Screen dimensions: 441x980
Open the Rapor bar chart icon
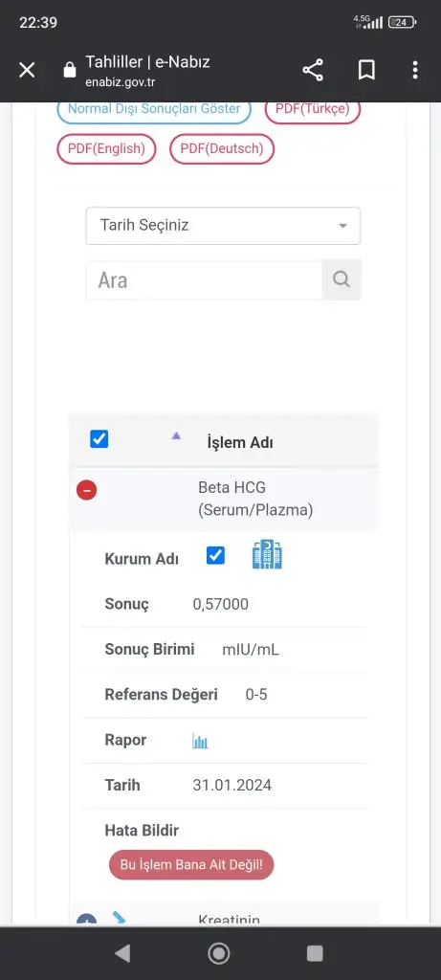click(x=200, y=742)
